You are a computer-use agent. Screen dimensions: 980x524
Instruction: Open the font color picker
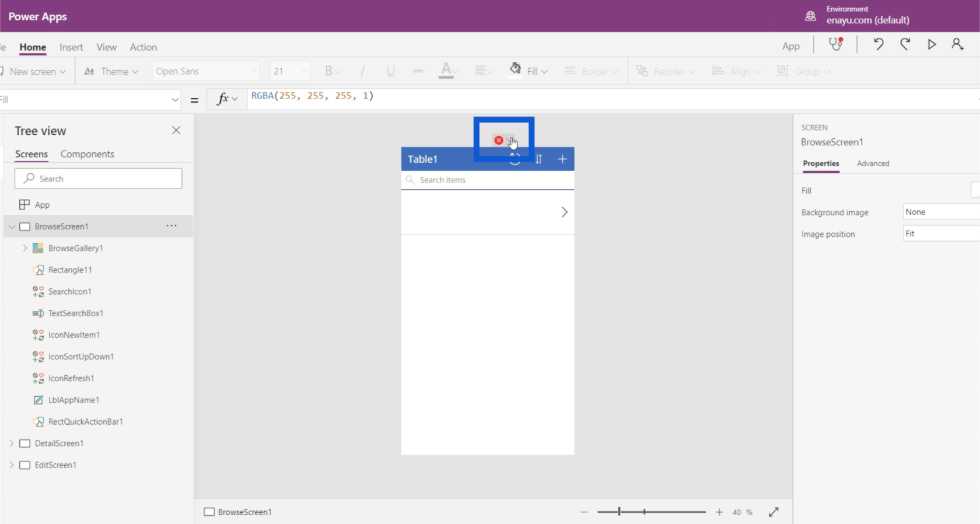pyautogui.click(x=447, y=71)
